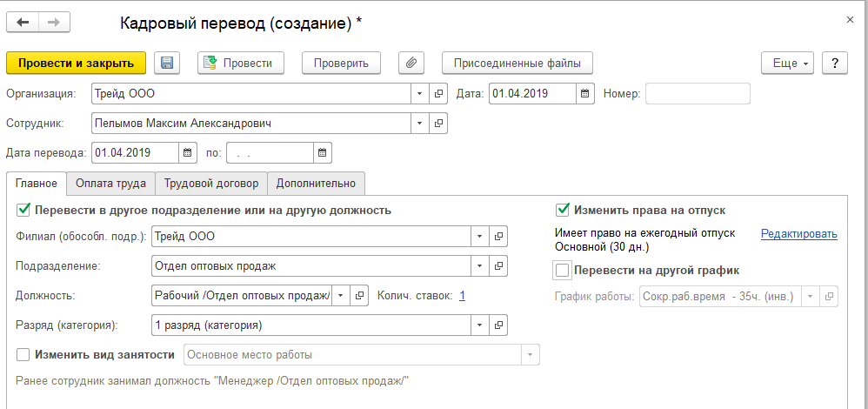Open calendar for Дата перевода field
Screen dimensions: 868x409
pos(188,153)
